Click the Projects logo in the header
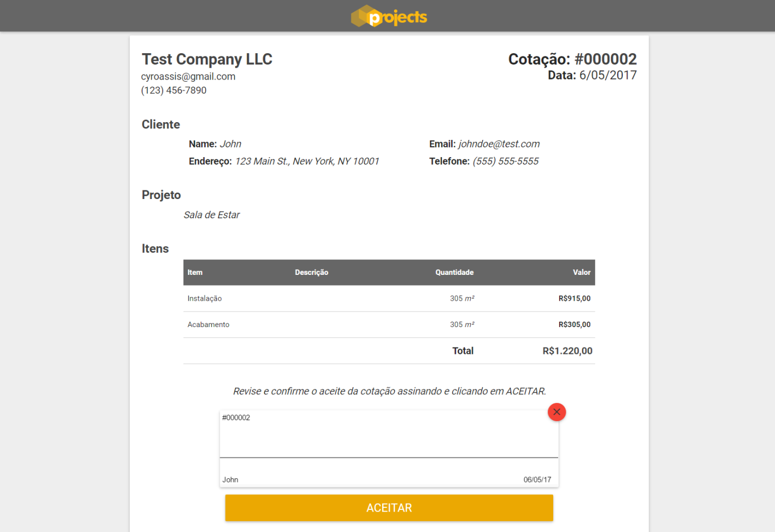This screenshot has width=775, height=532. [389, 17]
